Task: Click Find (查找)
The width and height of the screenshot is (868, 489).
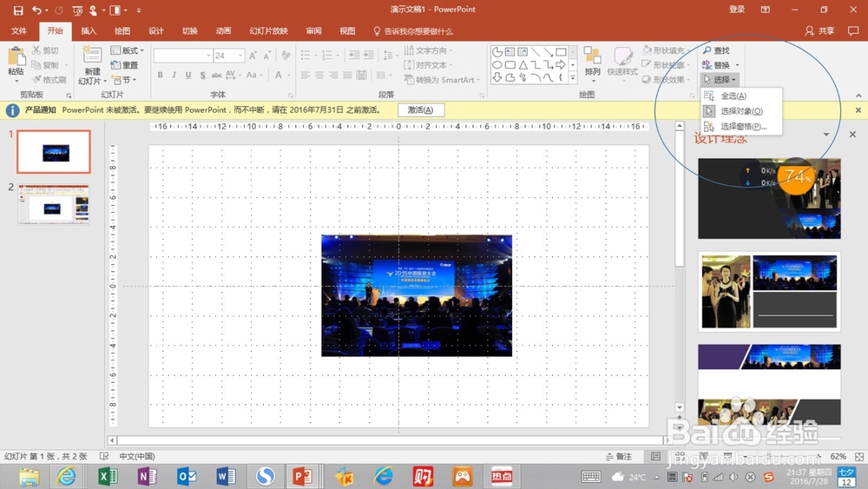Action: pyautogui.click(x=716, y=50)
